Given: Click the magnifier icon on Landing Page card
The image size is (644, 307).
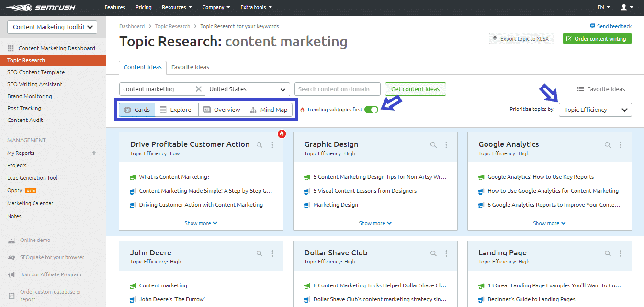Looking at the screenshot, I should tap(608, 253).
